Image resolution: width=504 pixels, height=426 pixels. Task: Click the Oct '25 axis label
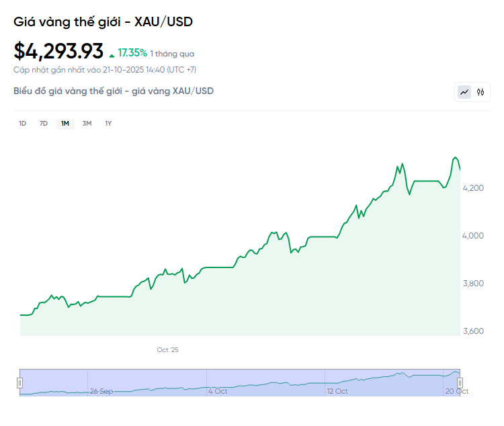[167, 350]
